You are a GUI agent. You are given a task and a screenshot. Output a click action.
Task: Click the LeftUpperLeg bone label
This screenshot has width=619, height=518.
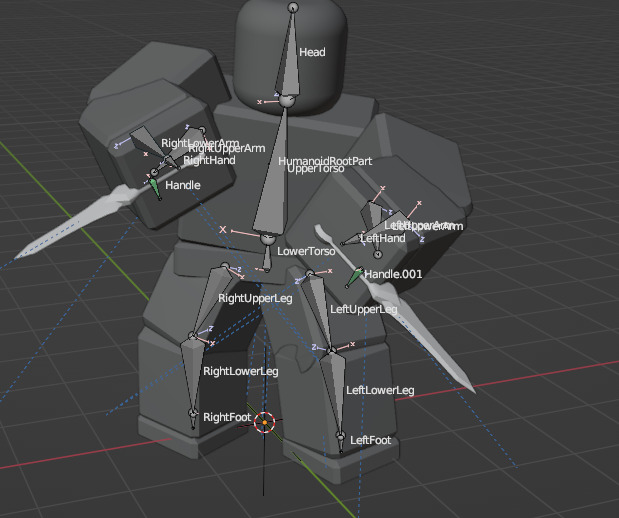[364, 309]
